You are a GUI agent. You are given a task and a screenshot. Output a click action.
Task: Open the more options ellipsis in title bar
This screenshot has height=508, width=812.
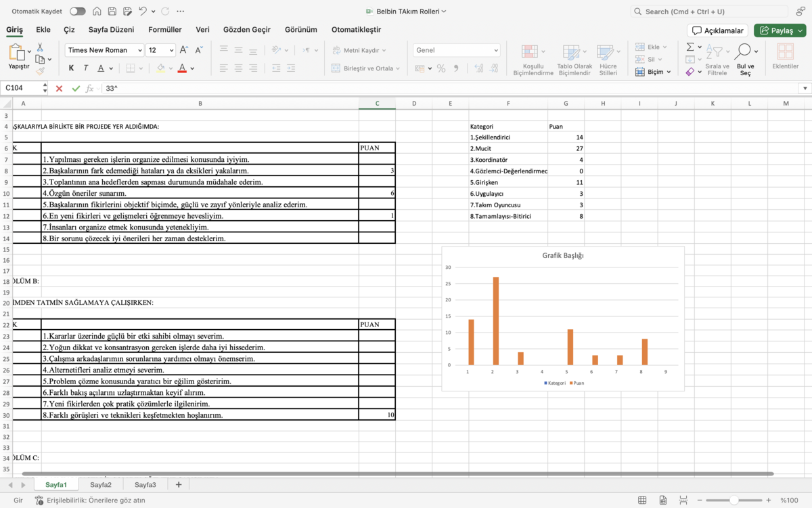tap(181, 12)
